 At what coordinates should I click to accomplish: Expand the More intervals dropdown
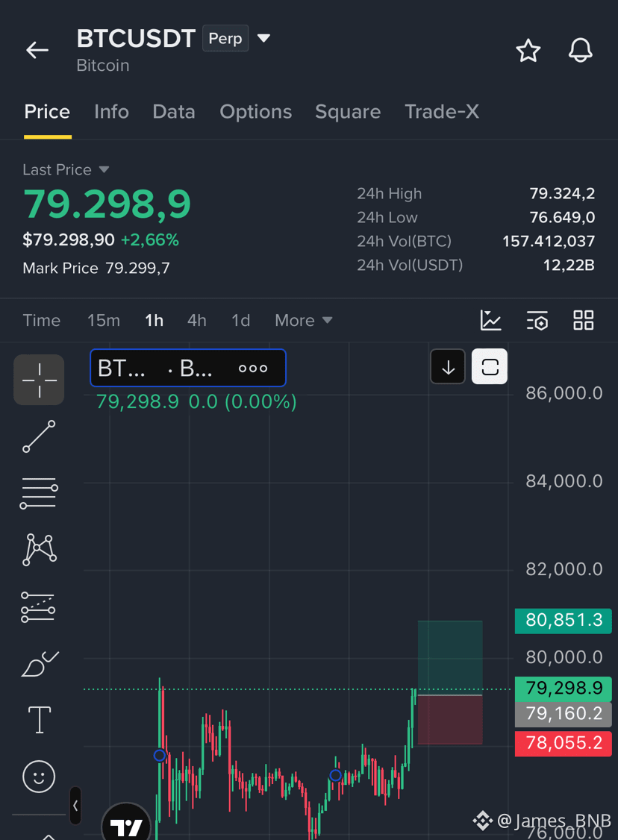(x=303, y=320)
